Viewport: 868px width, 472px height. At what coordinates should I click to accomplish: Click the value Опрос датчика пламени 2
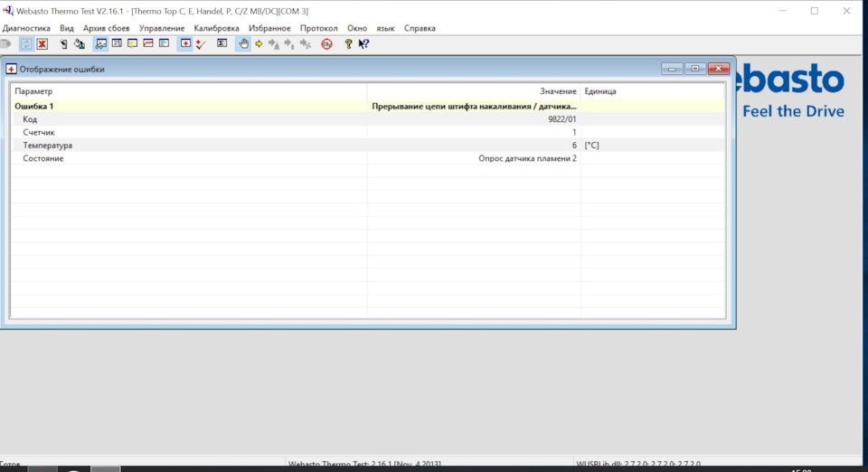tap(527, 158)
